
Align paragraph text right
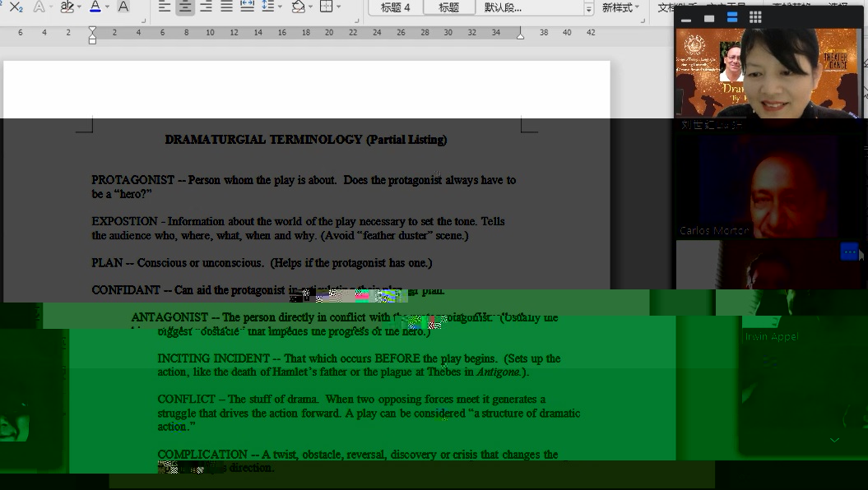tap(206, 7)
